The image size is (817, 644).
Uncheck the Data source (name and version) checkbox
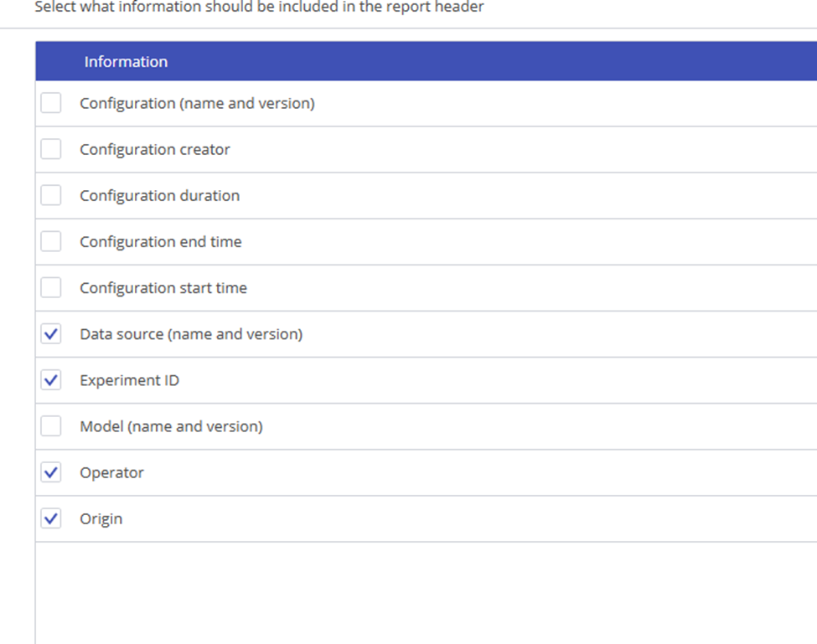(50, 333)
